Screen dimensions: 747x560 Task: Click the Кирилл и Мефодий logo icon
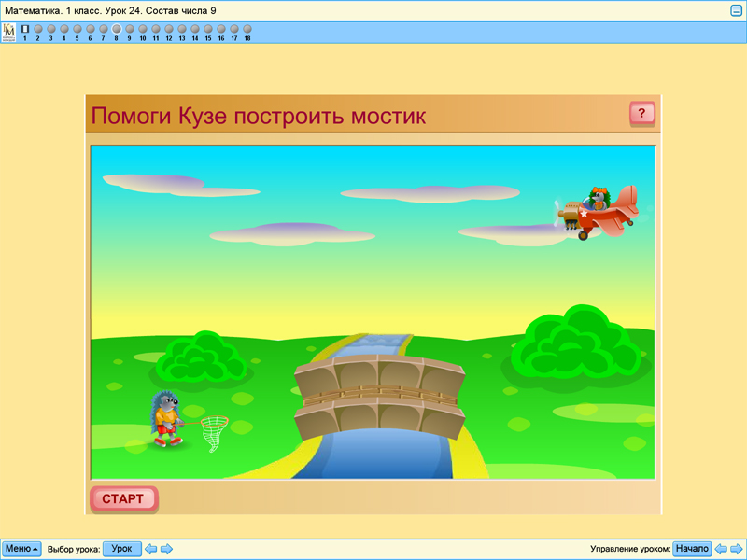pyautogui.click(x=7, y=31)
